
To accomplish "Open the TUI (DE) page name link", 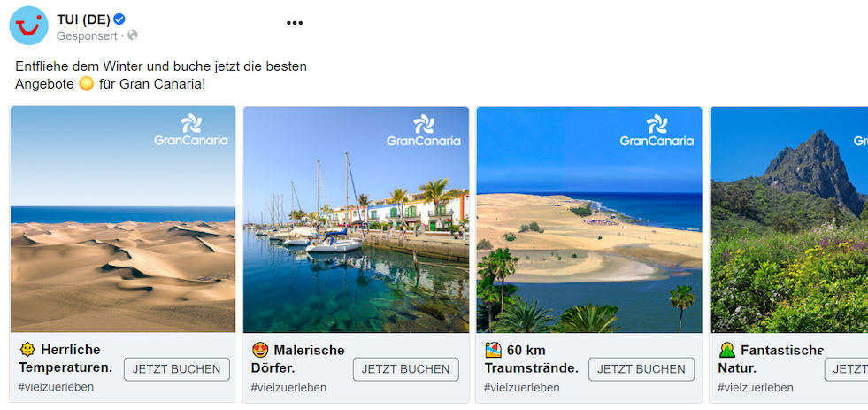I will (83, 20).
